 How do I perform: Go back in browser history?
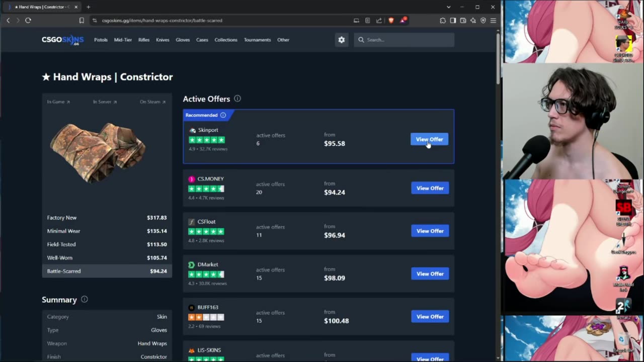8,20
